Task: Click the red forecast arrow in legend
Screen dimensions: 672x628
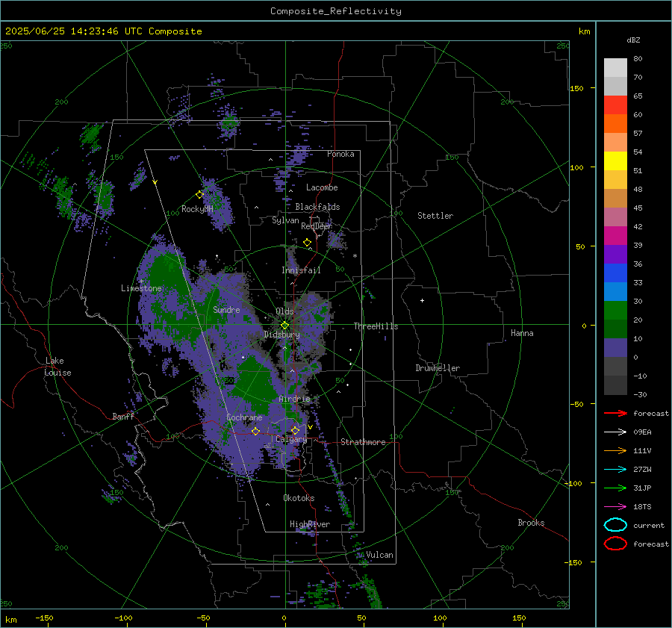Action: pos(615,413)
